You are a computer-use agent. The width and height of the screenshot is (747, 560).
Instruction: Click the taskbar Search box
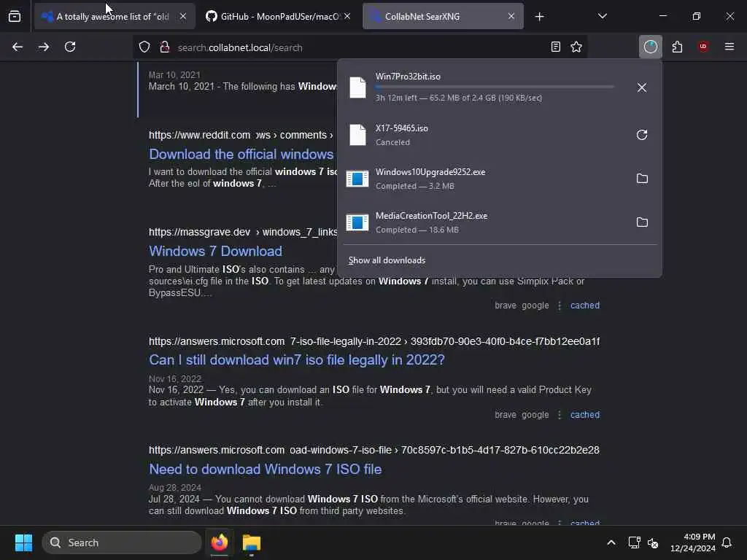pos(122,542)
